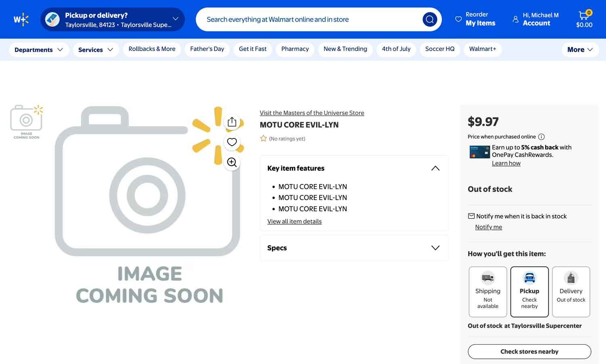This screenshot has width=606, height=364.
Task: Click the Reorder heart icon
Action: [458, 19]
